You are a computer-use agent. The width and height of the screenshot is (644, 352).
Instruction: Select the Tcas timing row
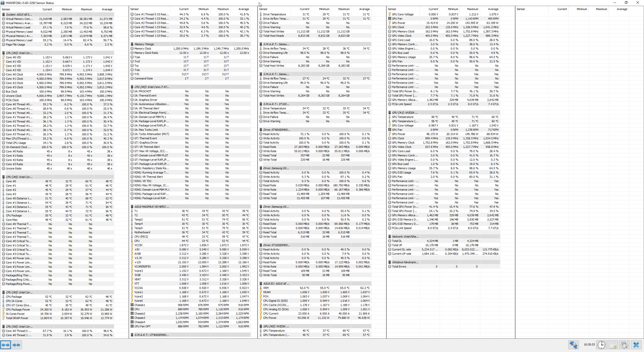tap(190, 57)
